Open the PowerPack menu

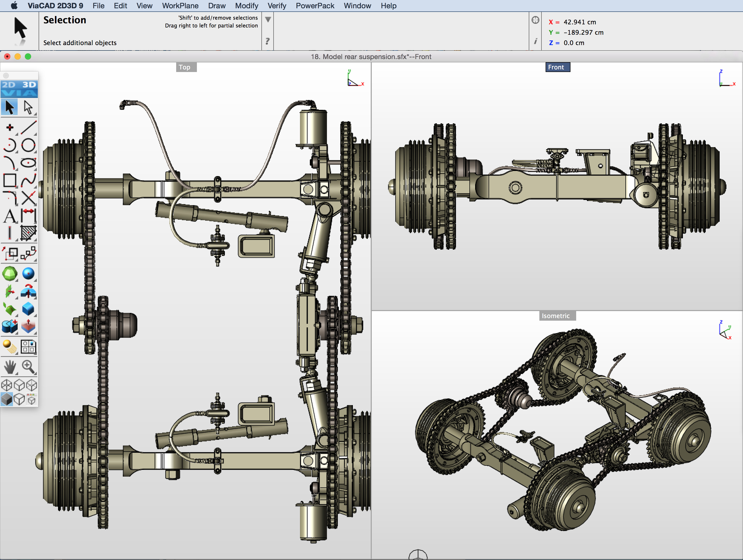(x=315, y=6)
